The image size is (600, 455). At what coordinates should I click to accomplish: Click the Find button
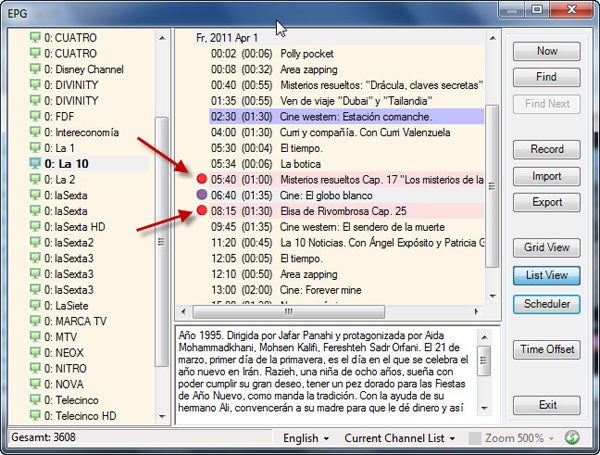click(x=546, y=77)
